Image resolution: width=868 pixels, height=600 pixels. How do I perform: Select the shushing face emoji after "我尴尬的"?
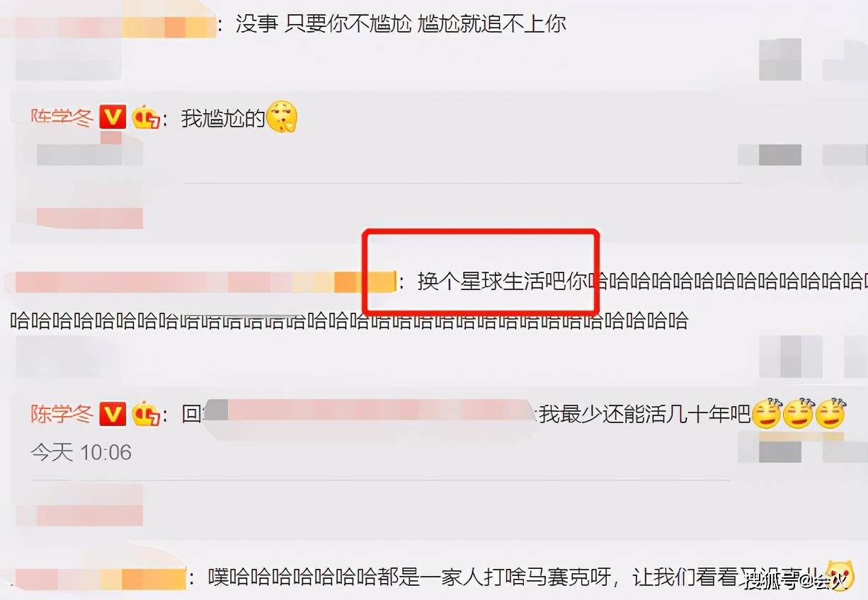tap(281, 117)
